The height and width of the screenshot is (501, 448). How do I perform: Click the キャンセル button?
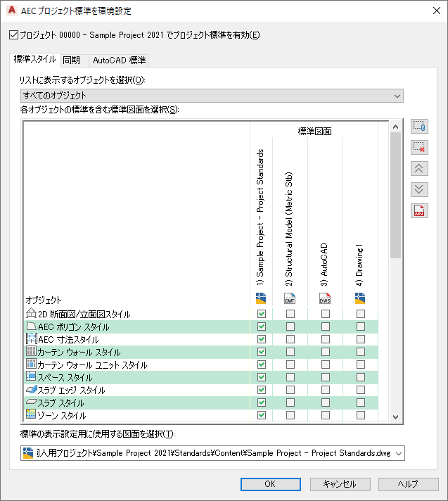click(339, 484)
